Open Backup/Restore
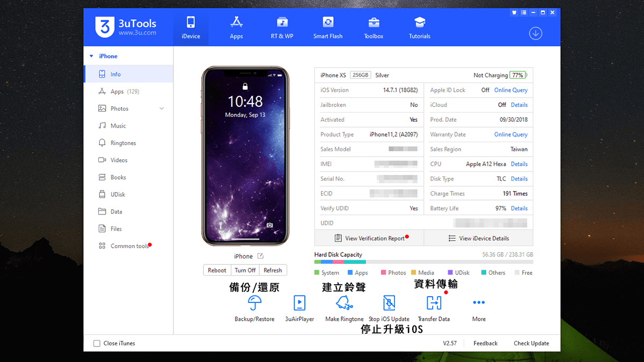This screenshot has width=644, height=362. tap(254, 307)
